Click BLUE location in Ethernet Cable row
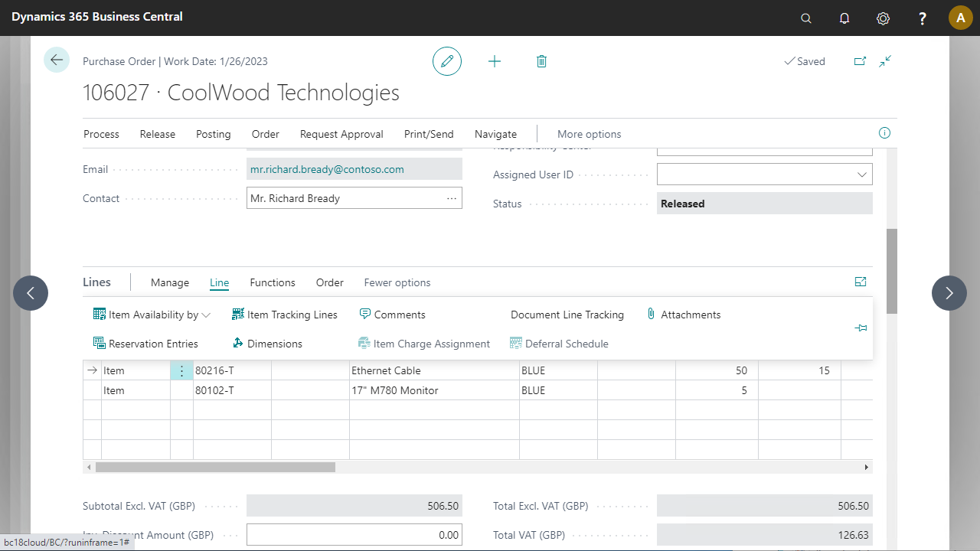980x551 pixels. tap(559, 370)
